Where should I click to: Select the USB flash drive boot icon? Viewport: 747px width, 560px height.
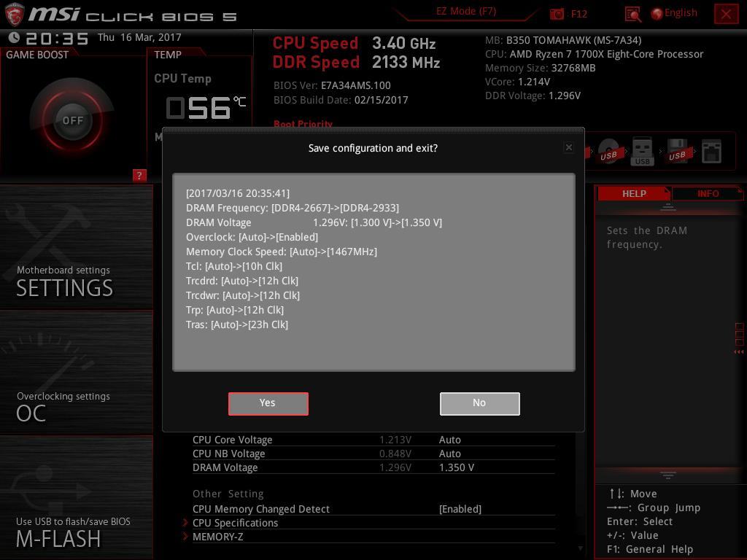click(642, 152)
